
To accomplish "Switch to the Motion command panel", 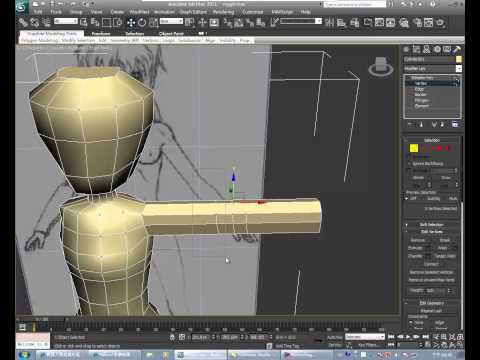I will click(437, 49).
